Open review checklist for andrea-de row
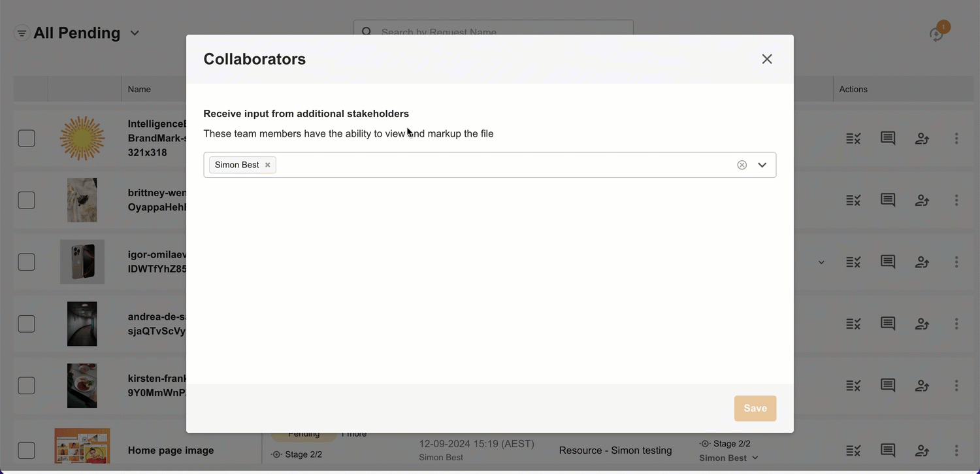 [x=853, y=324]
